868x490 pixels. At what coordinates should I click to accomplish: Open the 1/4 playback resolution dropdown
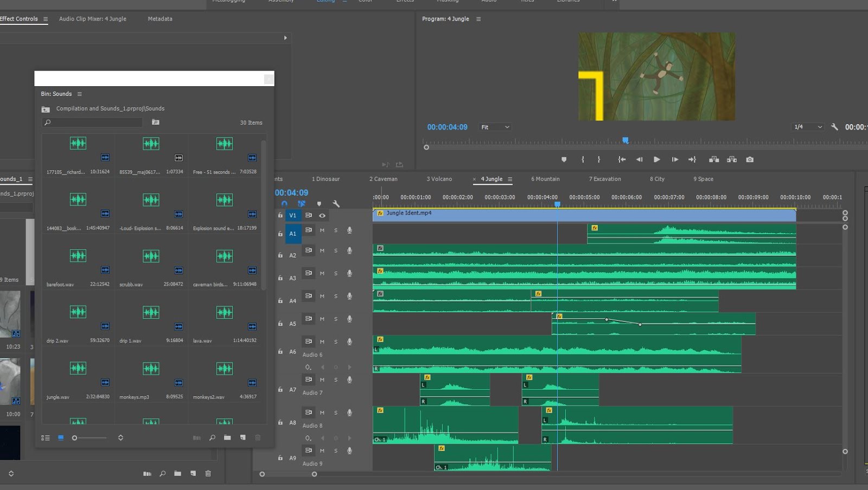[807, 126]
